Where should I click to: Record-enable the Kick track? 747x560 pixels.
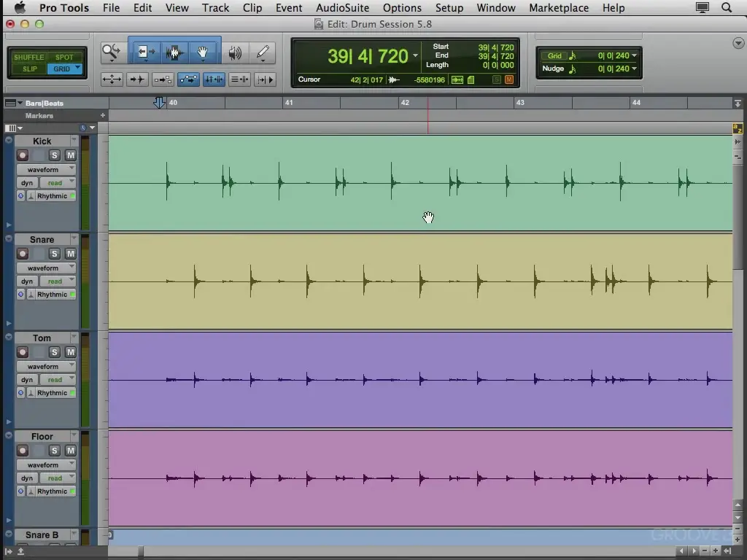[x=23, y=155]
